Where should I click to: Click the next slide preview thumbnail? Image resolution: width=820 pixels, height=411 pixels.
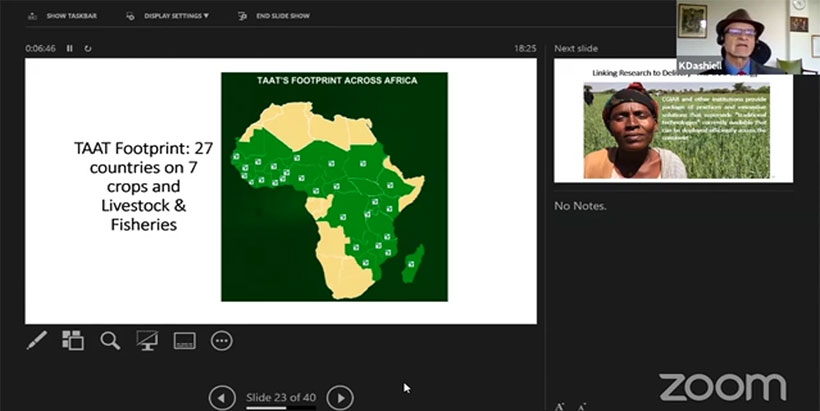673,120
